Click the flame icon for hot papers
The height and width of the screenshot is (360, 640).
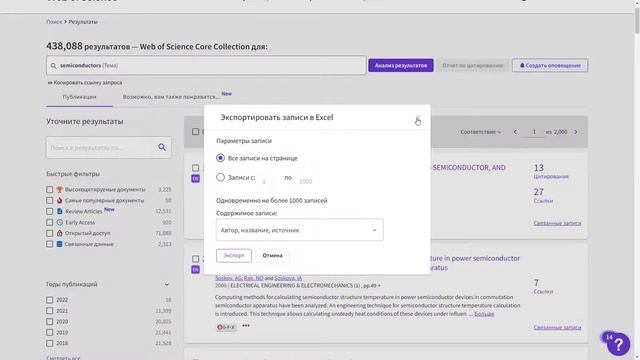point(60,200)
